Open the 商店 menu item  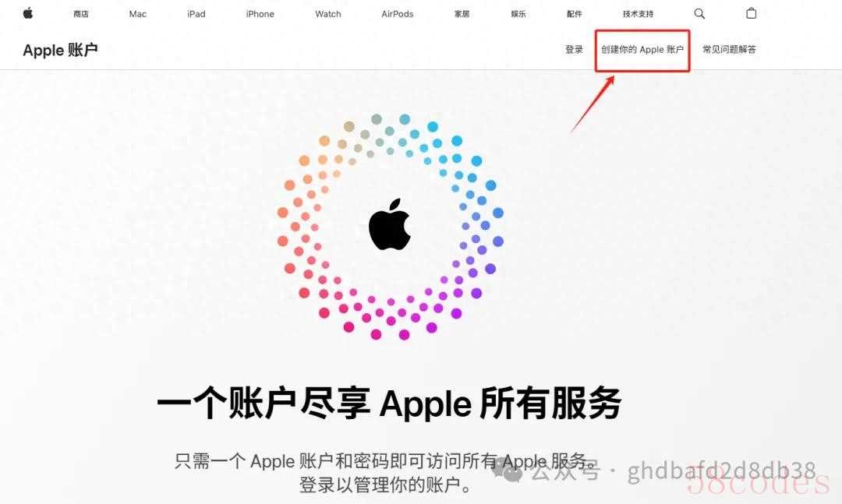click(81, 14)
